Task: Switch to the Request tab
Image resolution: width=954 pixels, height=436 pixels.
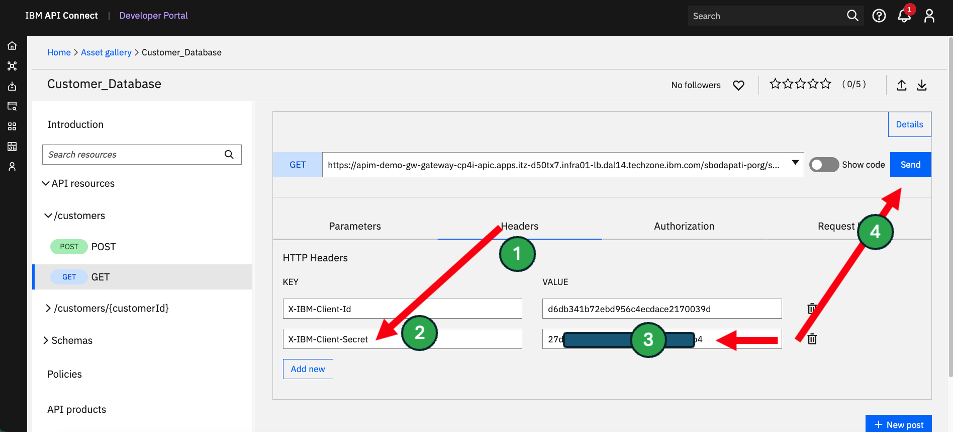Action: pyautogui.click(x=848, y=226)
